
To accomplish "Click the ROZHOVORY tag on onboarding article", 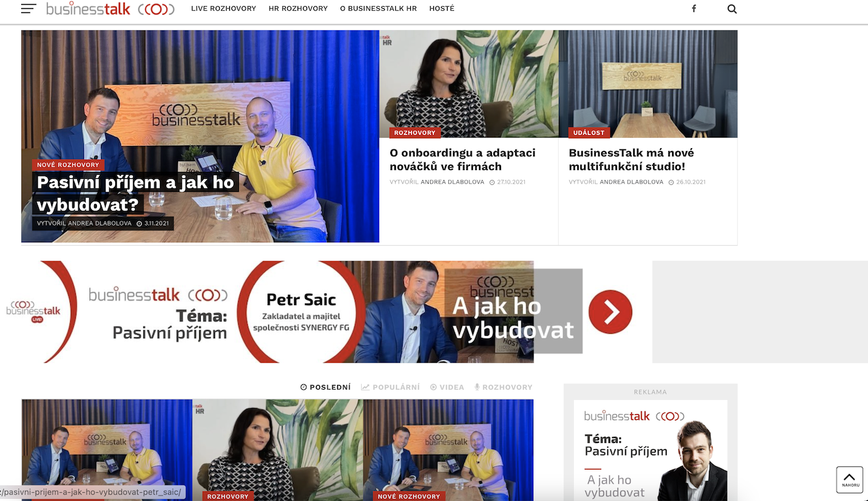I will coord(415,132).
